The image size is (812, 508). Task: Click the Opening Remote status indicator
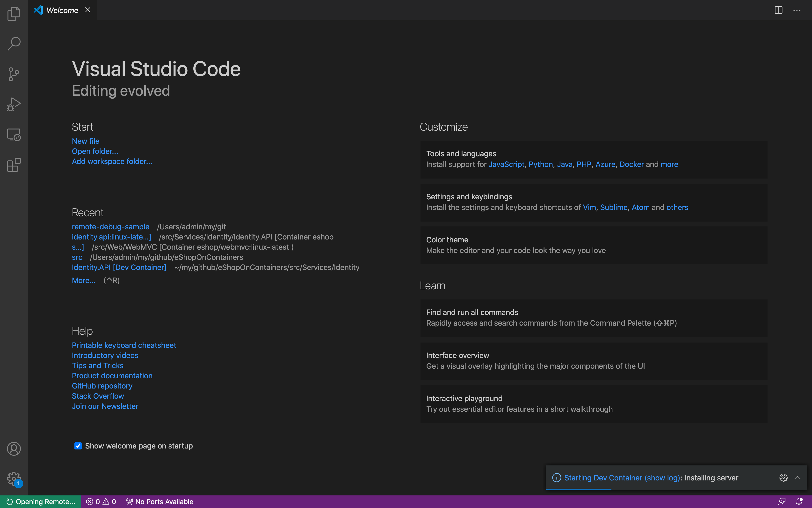point(41,502)
